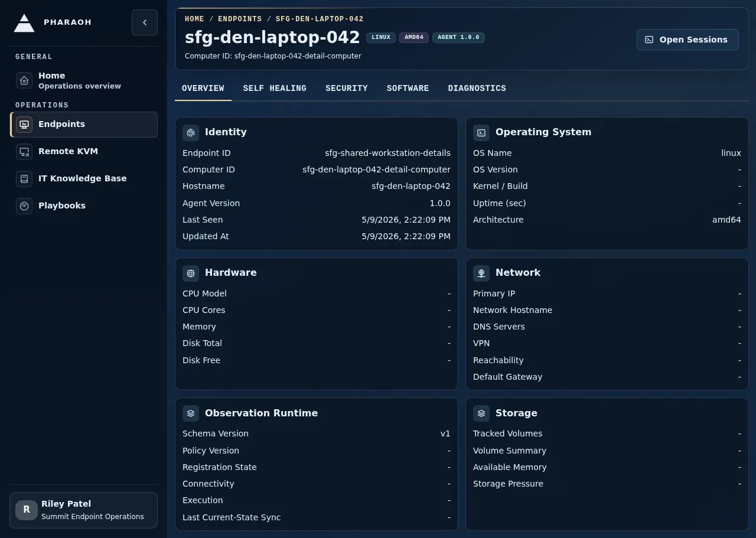Click the AMD64 badge

tap(414, 37)
